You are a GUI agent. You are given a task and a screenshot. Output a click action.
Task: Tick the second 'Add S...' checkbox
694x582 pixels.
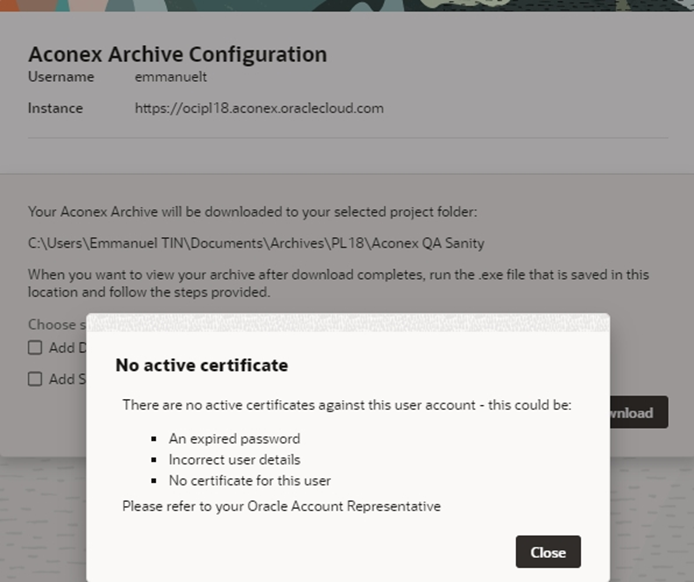coord(35,379)
